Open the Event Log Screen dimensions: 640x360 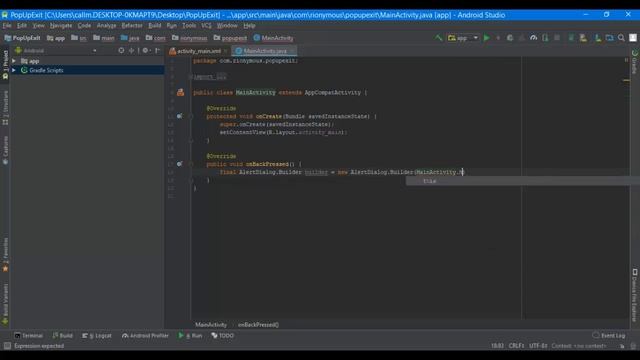coord(609,336)
